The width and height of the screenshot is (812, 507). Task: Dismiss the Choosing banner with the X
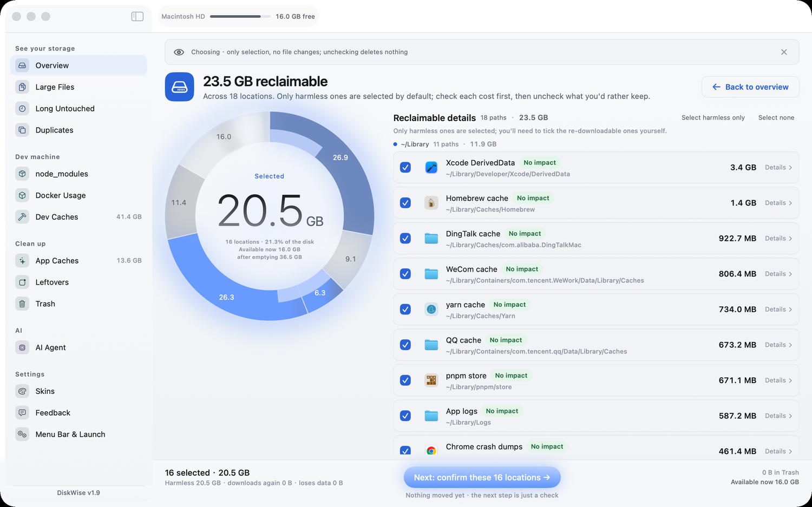(784, 52)
